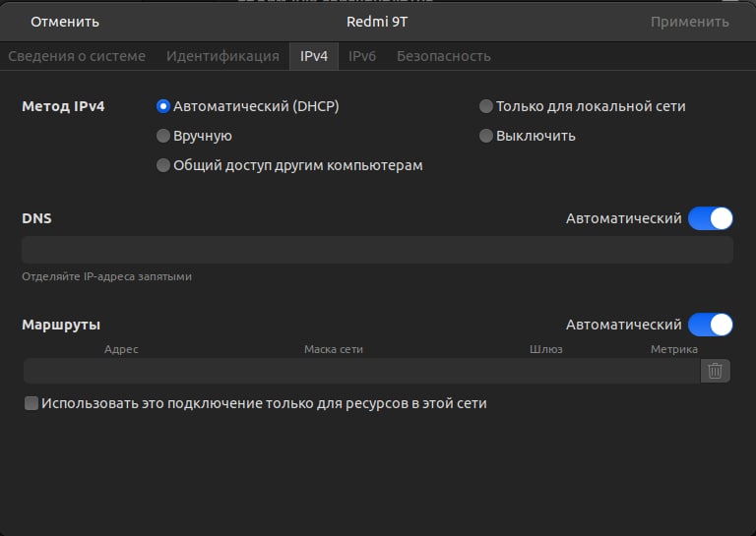Enable use connection only for network resources

31,403
